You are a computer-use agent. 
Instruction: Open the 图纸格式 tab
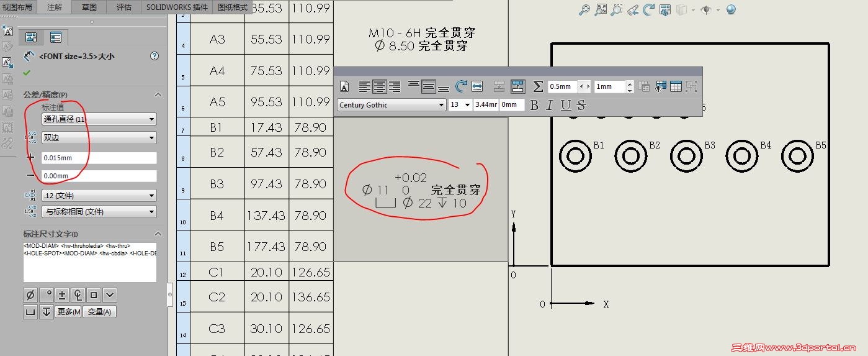233,7
